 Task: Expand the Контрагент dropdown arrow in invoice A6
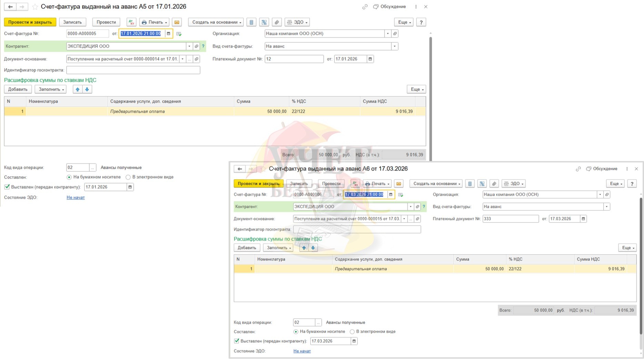coord(410,207)
